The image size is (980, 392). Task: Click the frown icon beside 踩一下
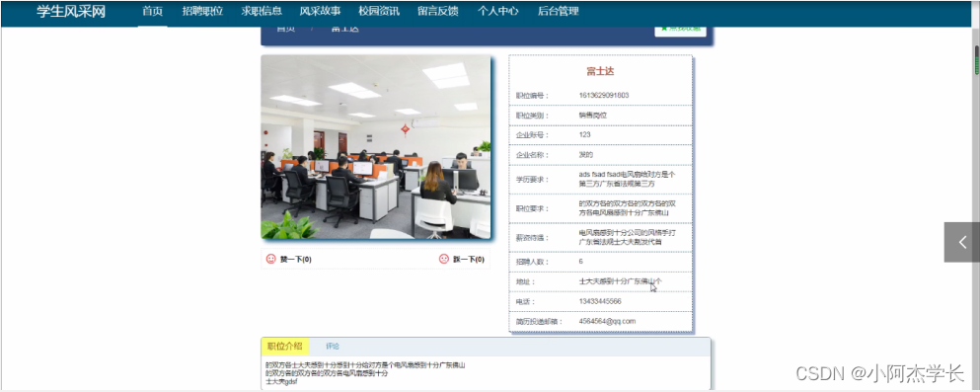(x=444, y=259)
